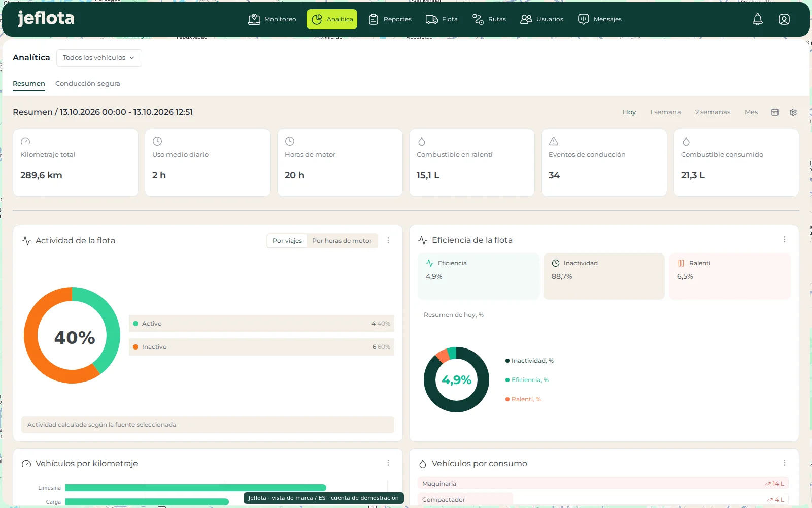Open Usuarios navigation item
The width and height of the screenshot is (812, 508).
[542, 19]
